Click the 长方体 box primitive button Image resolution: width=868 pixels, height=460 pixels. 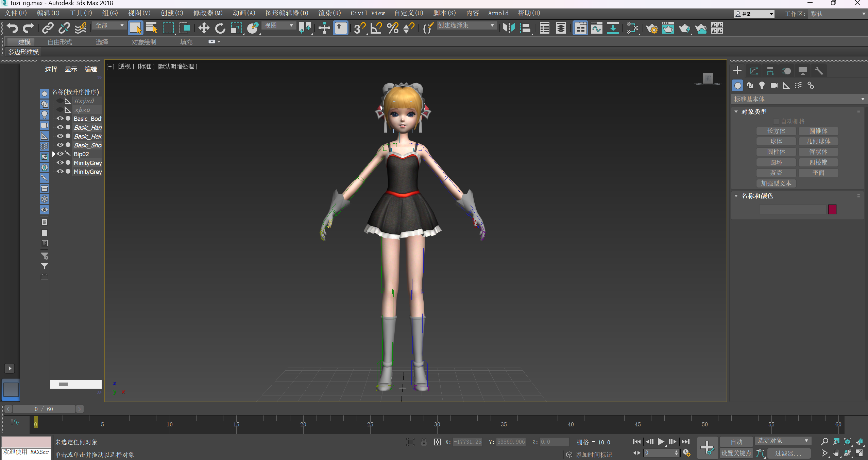776,131
